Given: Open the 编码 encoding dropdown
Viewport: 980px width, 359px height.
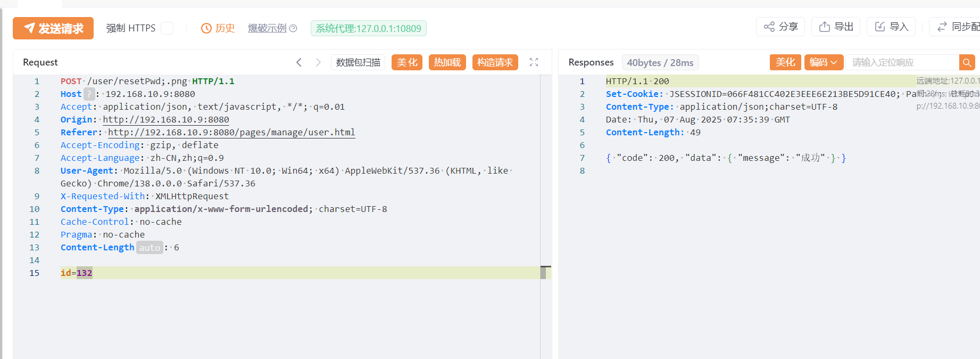Looking at the screenshot, I should point(824,62).
